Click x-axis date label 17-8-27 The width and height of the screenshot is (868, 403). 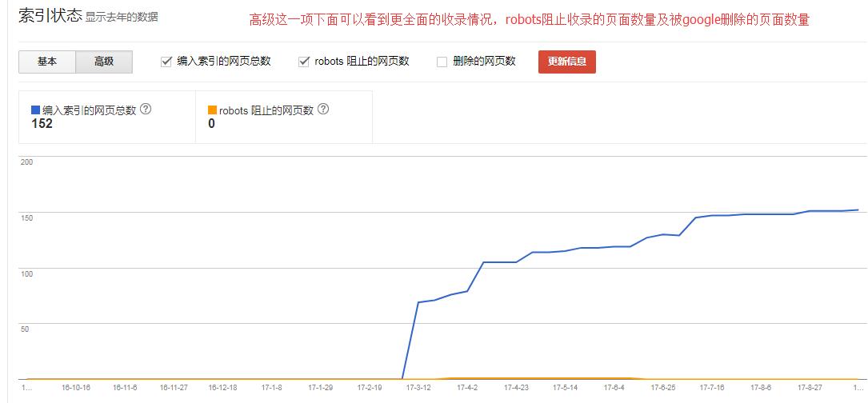(810, 388)
